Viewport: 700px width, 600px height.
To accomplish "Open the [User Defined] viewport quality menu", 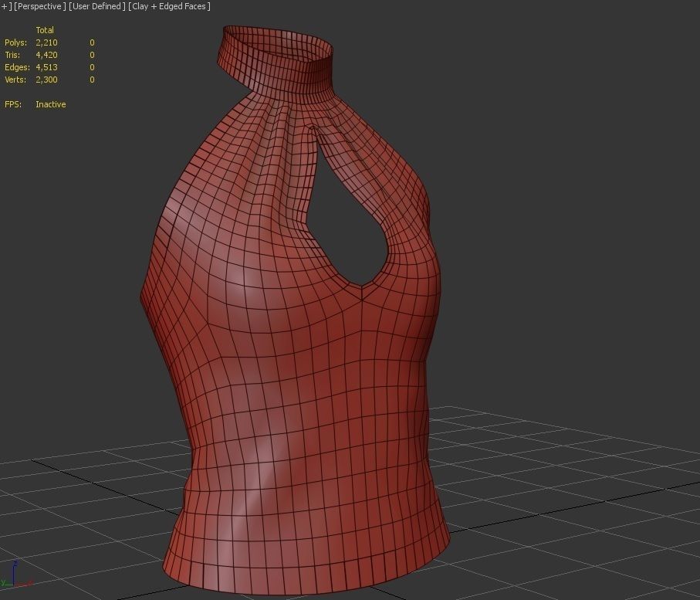I will pos(96,7).
